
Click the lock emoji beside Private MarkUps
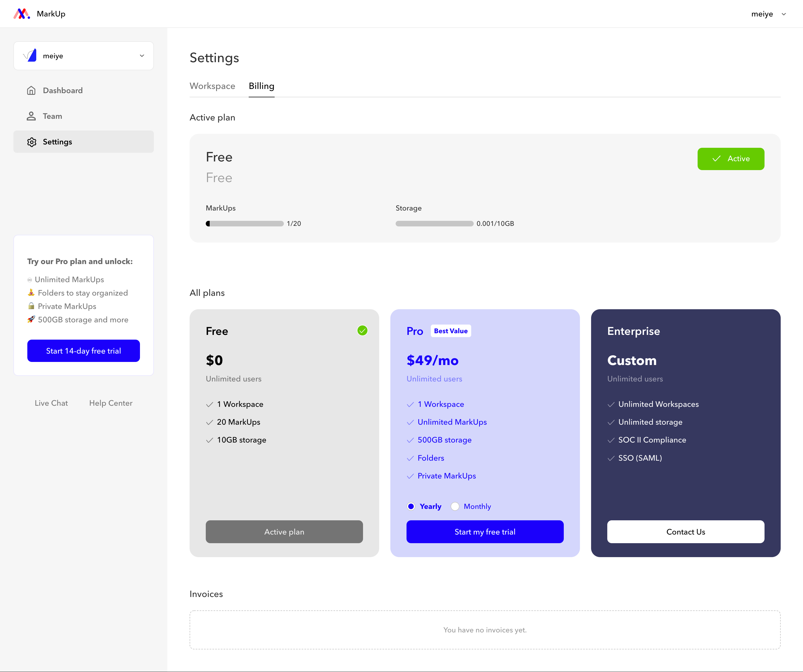[31, 306]
